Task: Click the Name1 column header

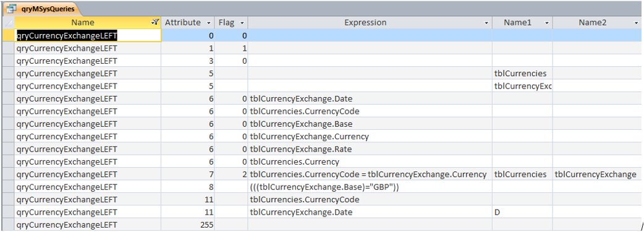Action: point(522,23)
